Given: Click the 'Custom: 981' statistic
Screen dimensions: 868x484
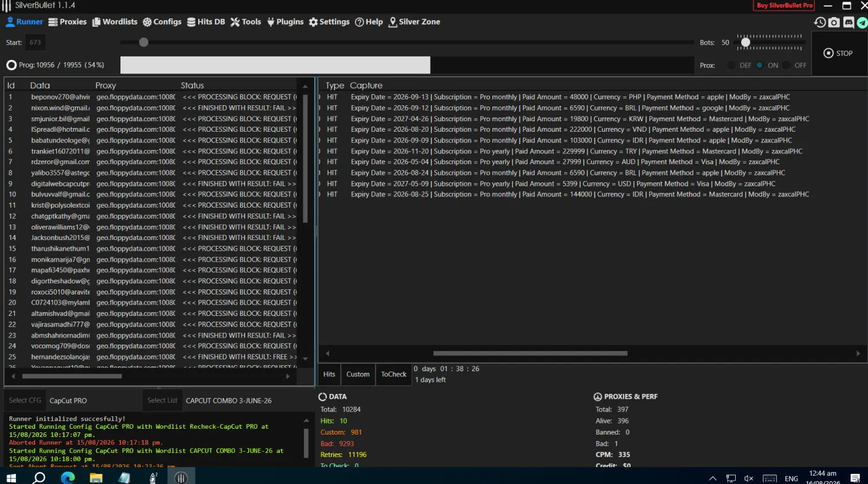Looking at the screenshot, I should (x=341, y=432).
